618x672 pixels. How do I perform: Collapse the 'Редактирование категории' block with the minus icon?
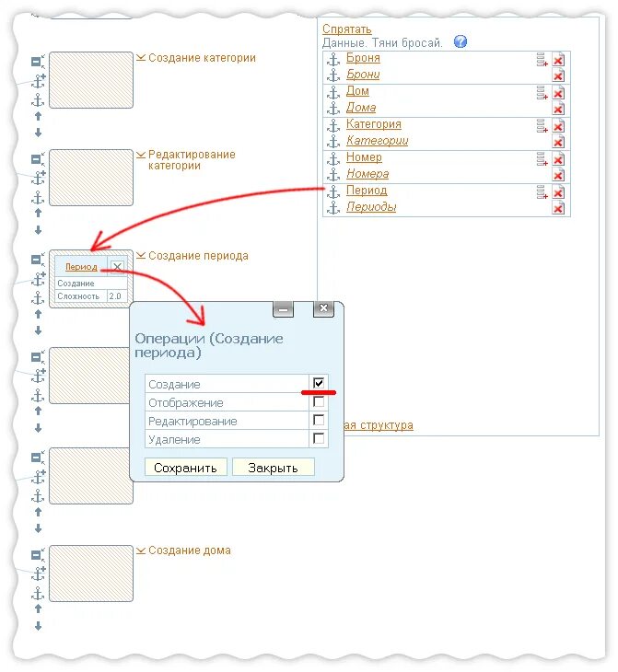[37, 159]
